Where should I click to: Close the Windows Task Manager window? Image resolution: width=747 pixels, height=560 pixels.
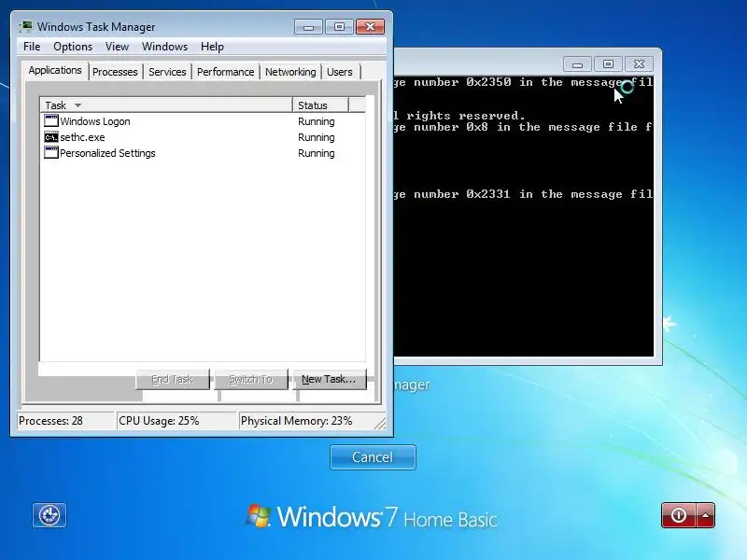coord(370,27)
